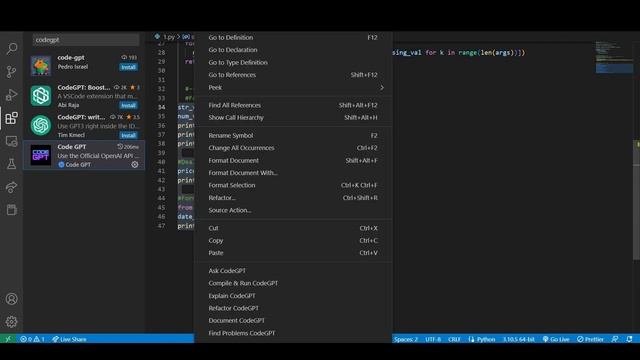Image resolution: width=640 pixels, height=360 pixels.
Task: Open the Live Share activity bar icon
Action: [11, 187]
